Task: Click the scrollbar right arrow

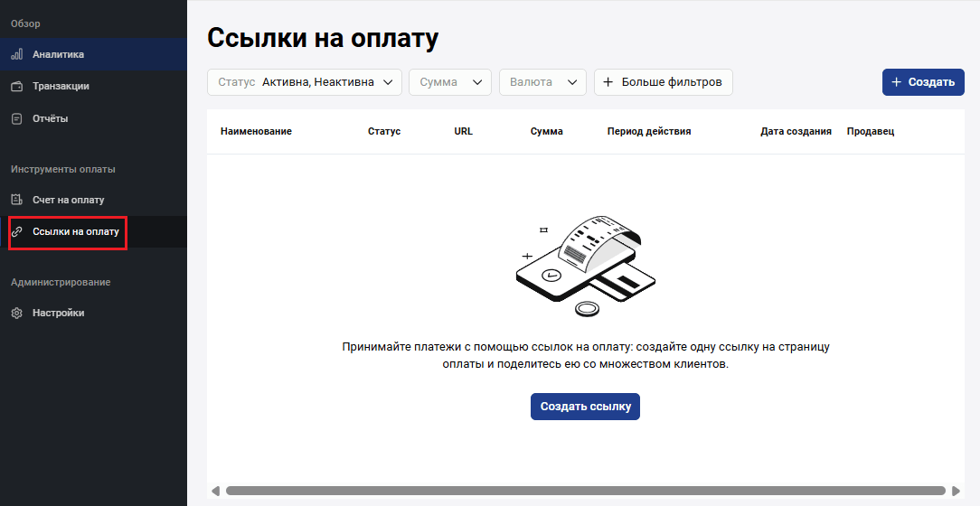Action: [x=956, y=491]
